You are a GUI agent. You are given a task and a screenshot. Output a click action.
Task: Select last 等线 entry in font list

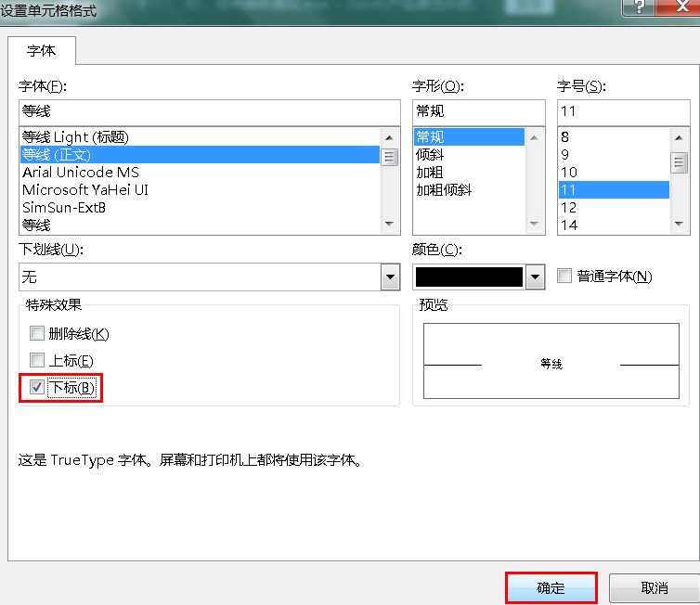[x=200, y=225]
